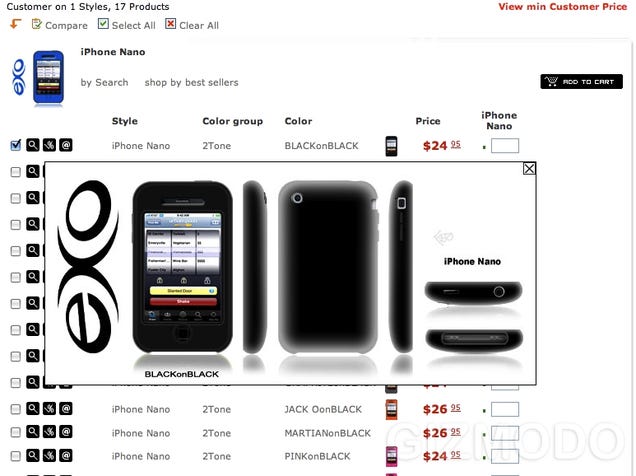The image size is (636, 476).
Task: Click shop by best sellers link
Action: pos(191,82)
